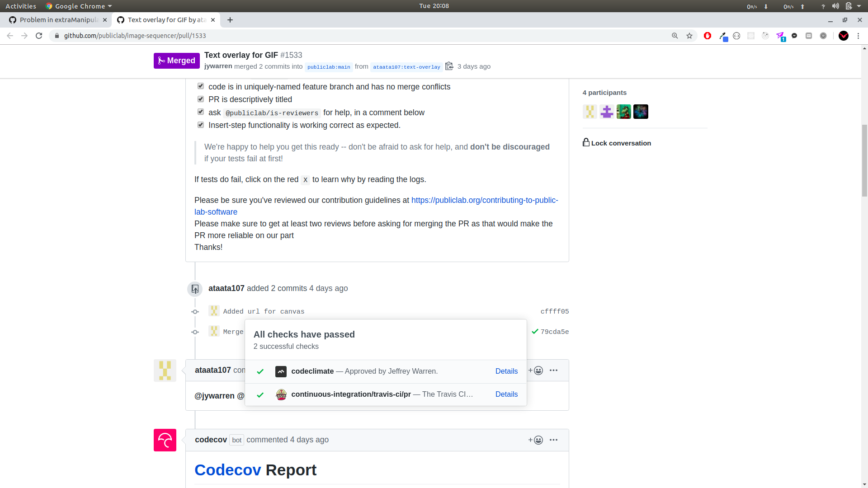
Task: Bookmark this page with star icon
Action: click(x=689, y=36)
